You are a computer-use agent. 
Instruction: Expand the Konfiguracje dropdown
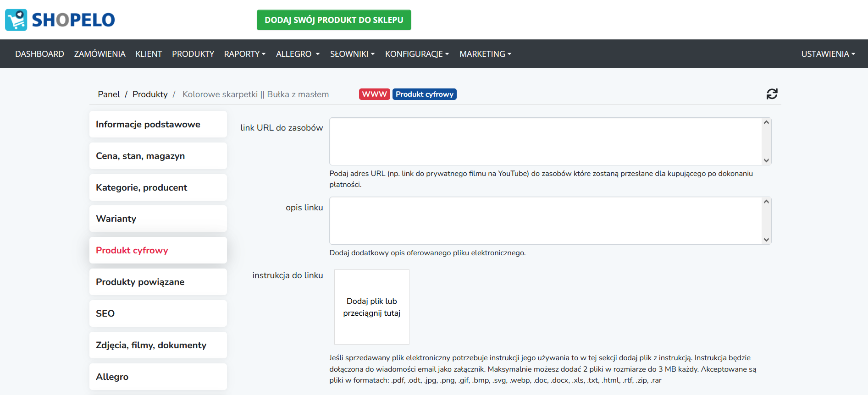[x=417, y=54]
